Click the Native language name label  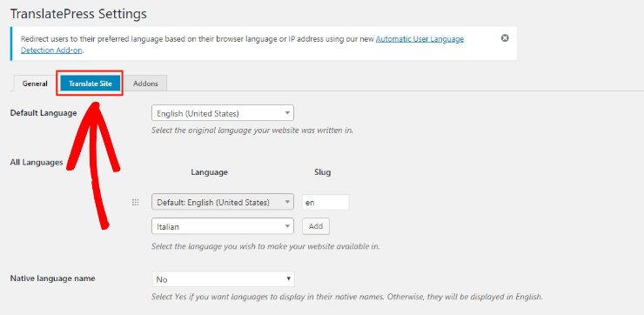click(52, 278)
